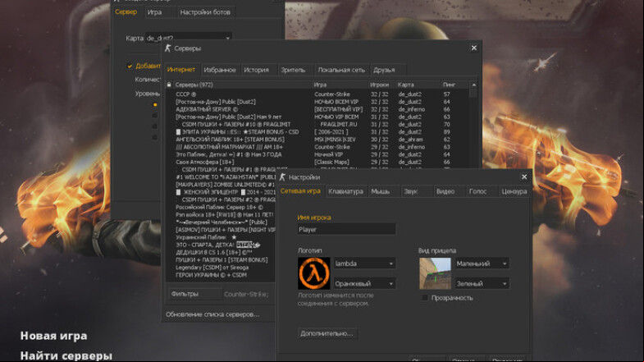Select Это Паблик, Детка! server row
This screenshot has height=362, width=644.
pyautogui.click(x=317, y=154)
